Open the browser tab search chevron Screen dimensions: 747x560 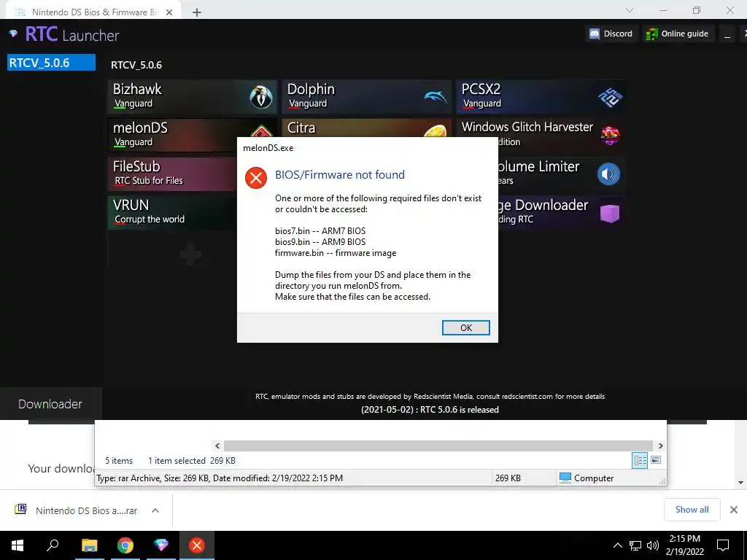(x=630, y=10)
